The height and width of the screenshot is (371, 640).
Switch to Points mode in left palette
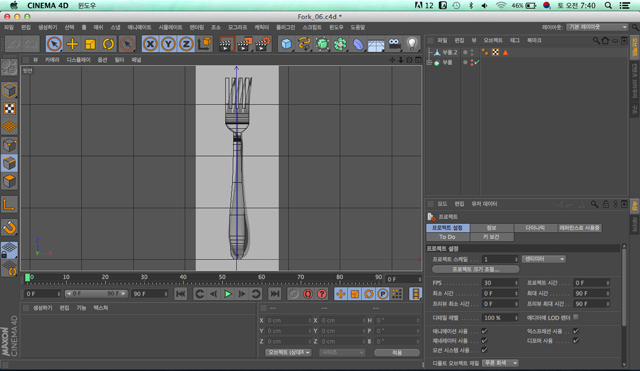(x=9, y=145)
